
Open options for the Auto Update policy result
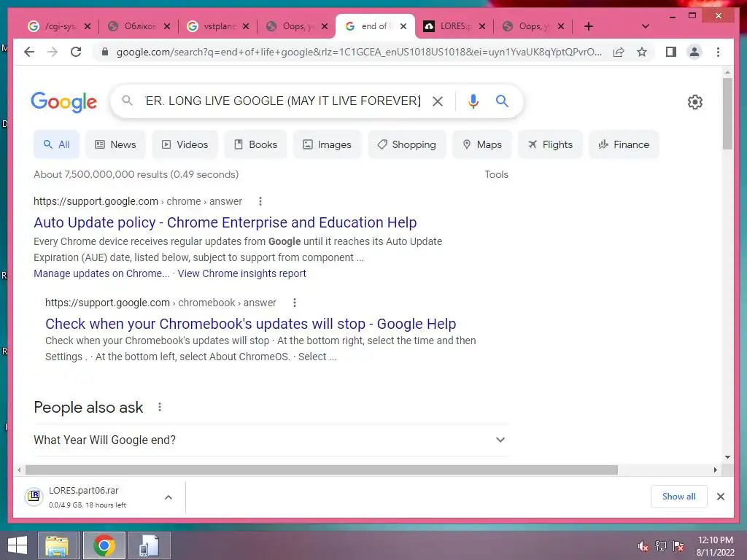click(260, 201)
